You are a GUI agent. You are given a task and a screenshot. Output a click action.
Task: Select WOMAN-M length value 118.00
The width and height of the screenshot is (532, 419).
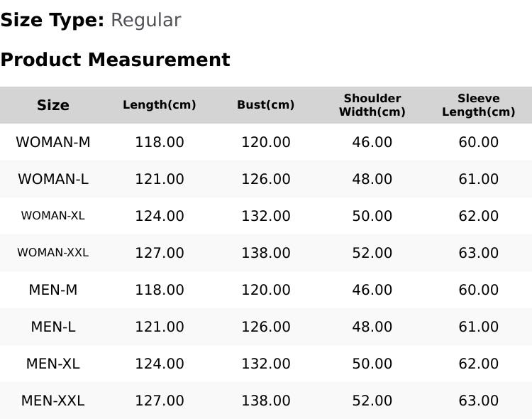click(x=160, y=142)
